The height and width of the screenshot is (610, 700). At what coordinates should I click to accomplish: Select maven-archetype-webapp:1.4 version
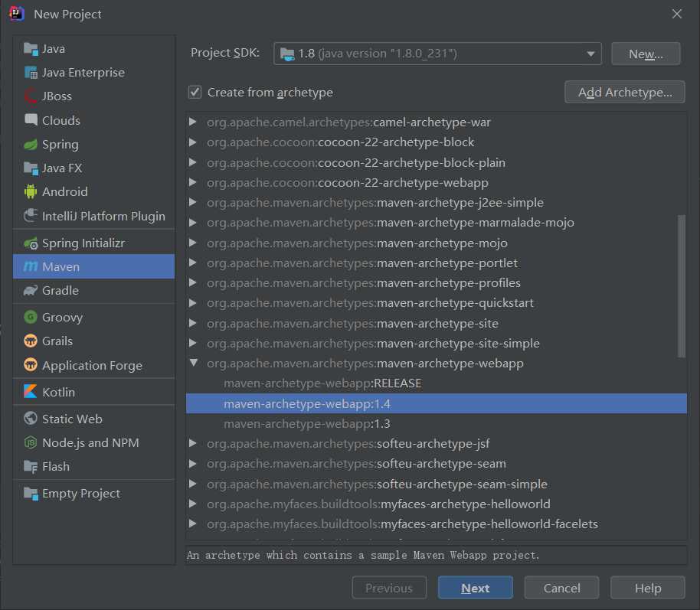[437, 403]
